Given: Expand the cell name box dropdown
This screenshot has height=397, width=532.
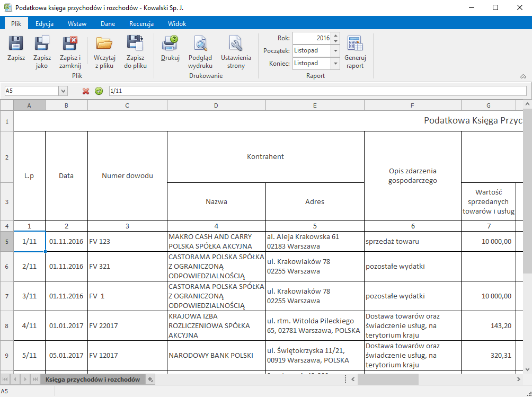Looking at the screenshot, I should [64, 91].
